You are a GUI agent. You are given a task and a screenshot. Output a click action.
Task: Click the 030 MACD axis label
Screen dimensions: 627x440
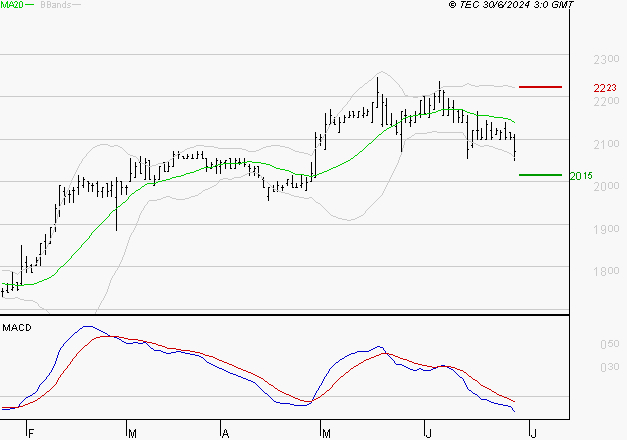pos(610,367)
